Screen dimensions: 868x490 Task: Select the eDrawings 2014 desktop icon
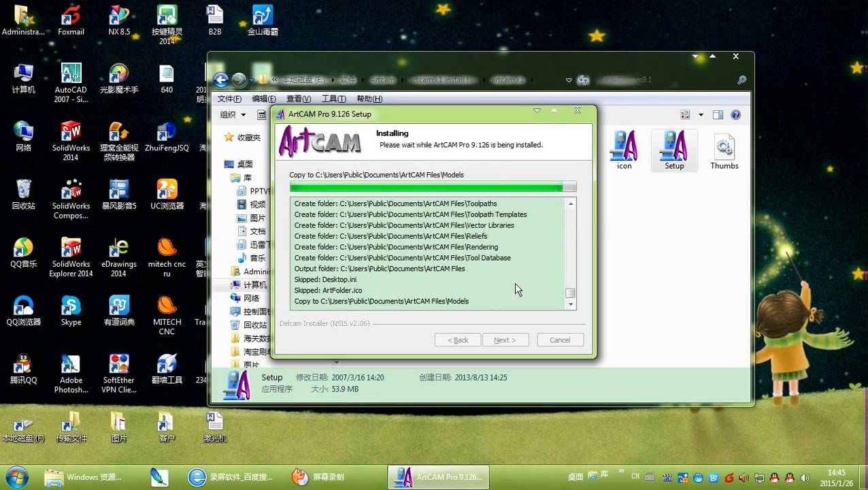tap(119, 257)
